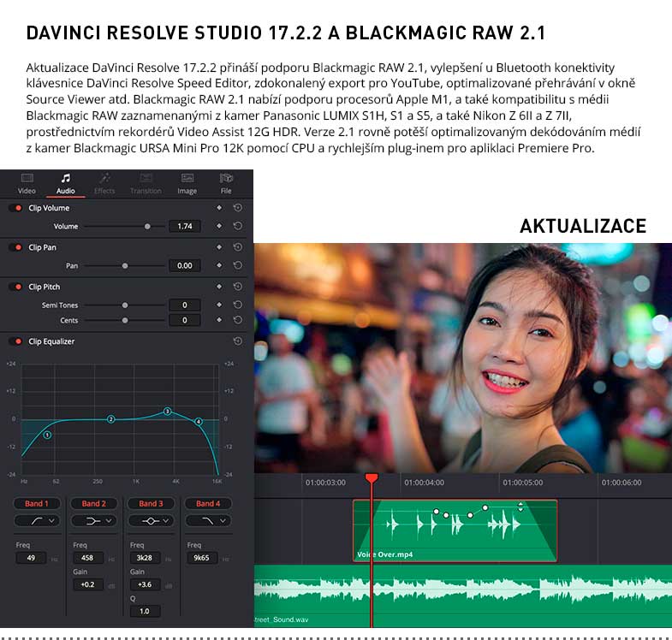The width and height of the screenshot is (672, 640).
Task: Open the Effects inspector tab
Action: [104, 184]
